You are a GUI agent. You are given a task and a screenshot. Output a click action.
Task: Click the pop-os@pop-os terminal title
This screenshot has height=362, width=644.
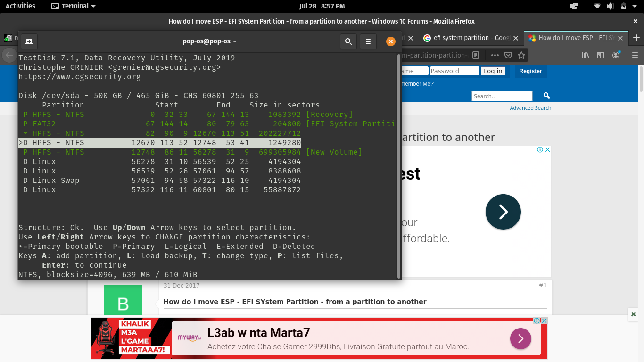pyautogui.click(x=209, y=41)
